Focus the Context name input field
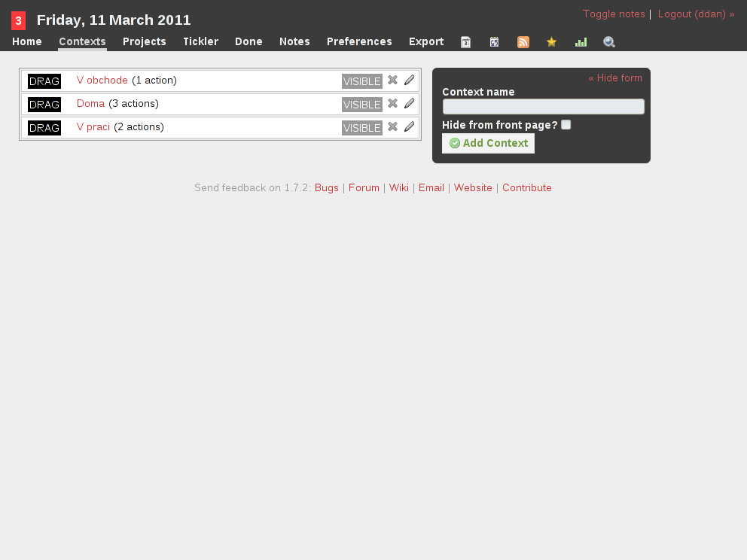Viewport: 747px width, 560px height. click(x=544, y=106)
